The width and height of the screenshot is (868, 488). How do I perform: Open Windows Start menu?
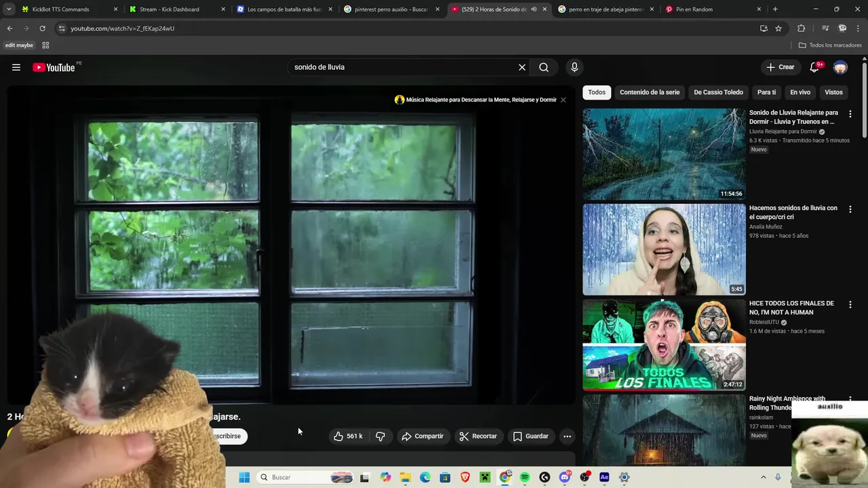point(244,477)
